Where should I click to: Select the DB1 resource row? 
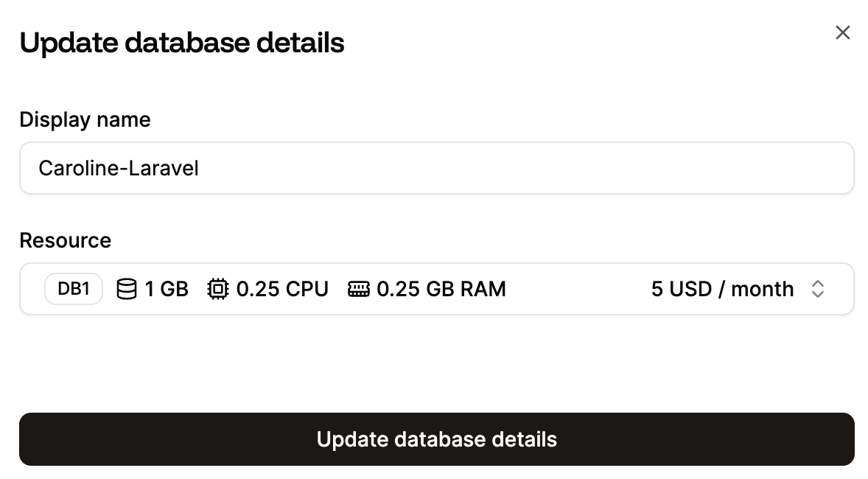coord(436,288)
